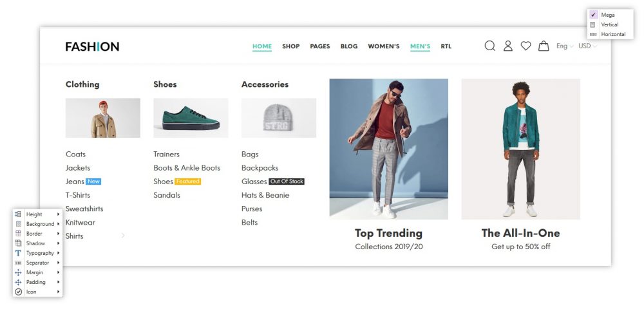Click the green sneaker Shoes thumbnail
This screenshot has height=309, width=644.
click(191, 118)
